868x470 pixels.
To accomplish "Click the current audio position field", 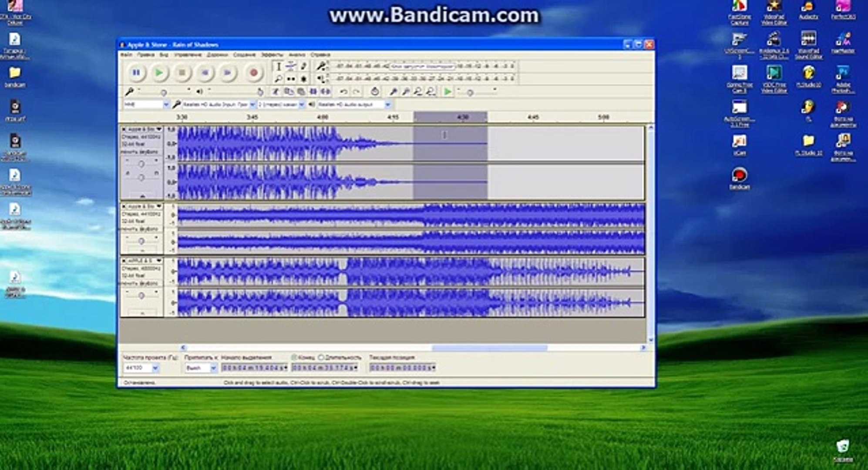I will point(403,368).
